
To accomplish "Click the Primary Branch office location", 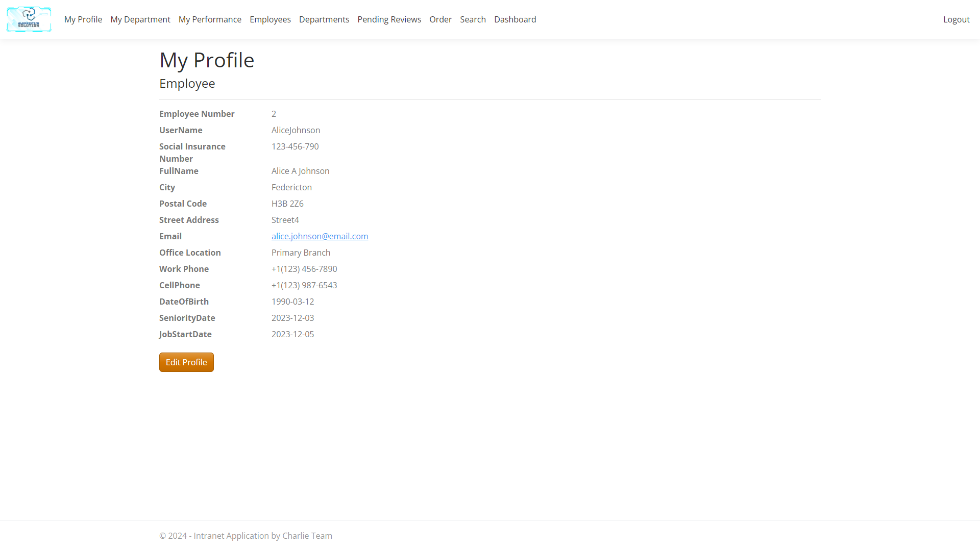I will coord(301,253).
